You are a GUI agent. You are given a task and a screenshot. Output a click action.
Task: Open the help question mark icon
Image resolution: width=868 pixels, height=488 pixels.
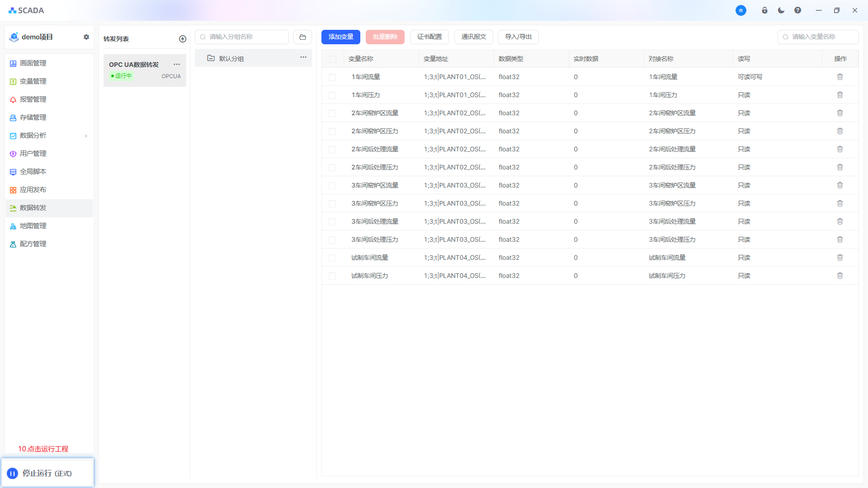click(x=797, y=10)
